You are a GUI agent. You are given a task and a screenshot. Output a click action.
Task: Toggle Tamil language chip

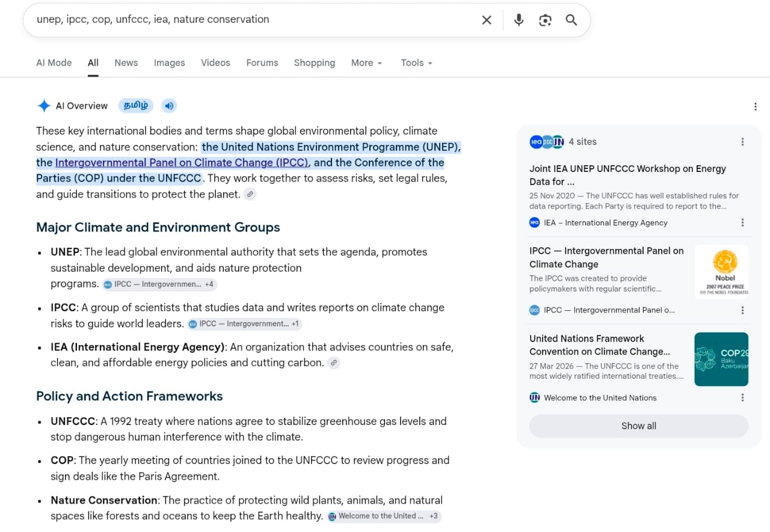(135, 106)
